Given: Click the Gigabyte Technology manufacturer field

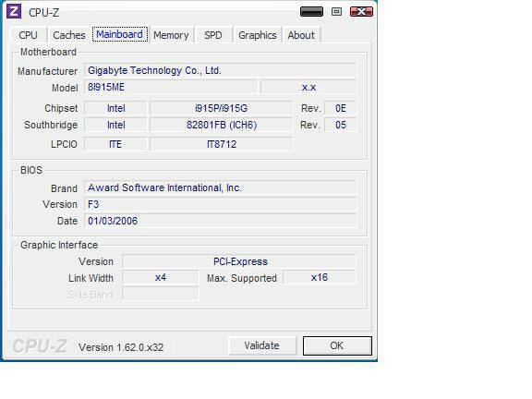Looking at the screenshot, I should pos(221,70).
